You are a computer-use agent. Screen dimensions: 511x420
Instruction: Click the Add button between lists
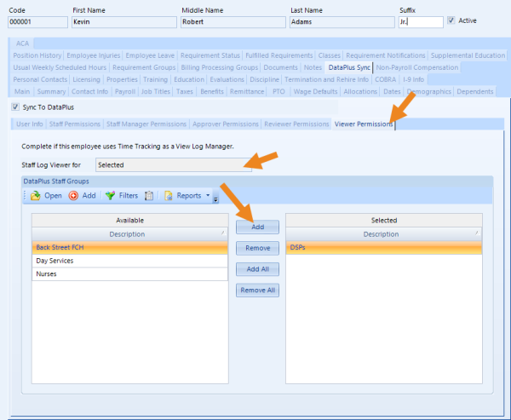click(257, 227)
